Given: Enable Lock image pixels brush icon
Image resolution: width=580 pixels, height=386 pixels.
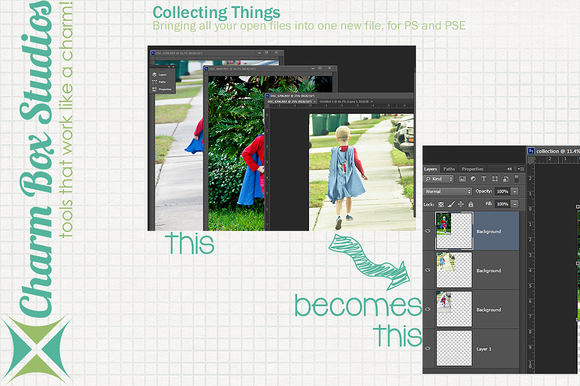Looking at the screenshot, I should 451,204.
